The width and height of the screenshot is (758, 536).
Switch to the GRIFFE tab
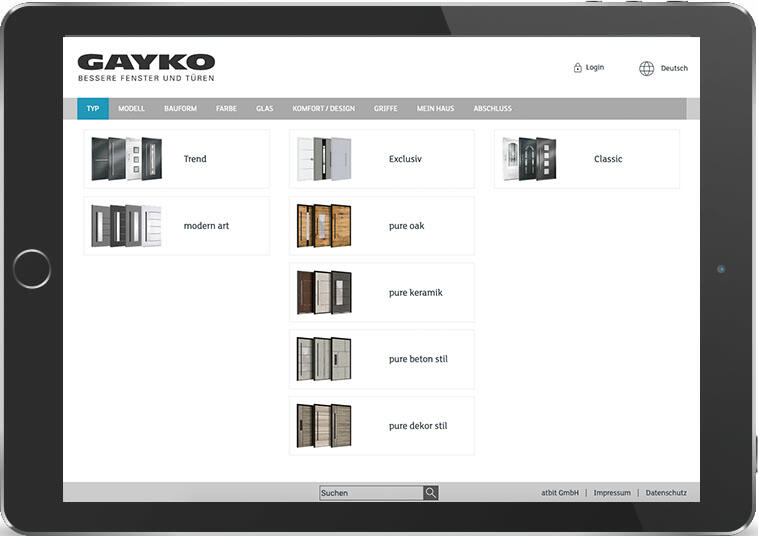(x=385, y=108)
